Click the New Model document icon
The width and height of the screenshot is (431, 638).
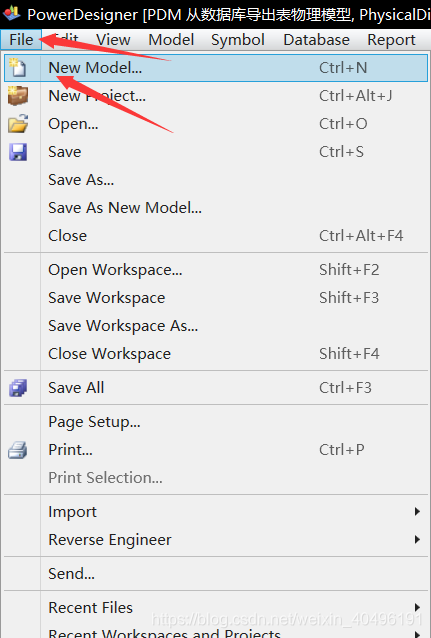pos(18,68)
